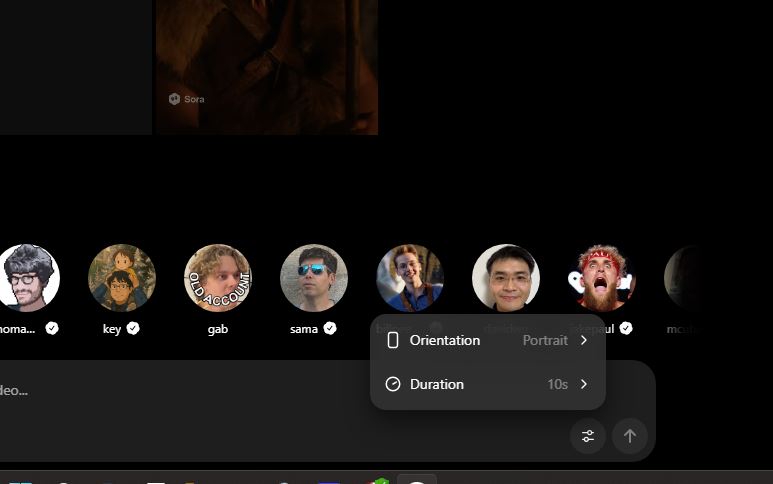Click the sama username label
Image resolution: width=773 pixels, height=484 pixels.
(304, 329)
